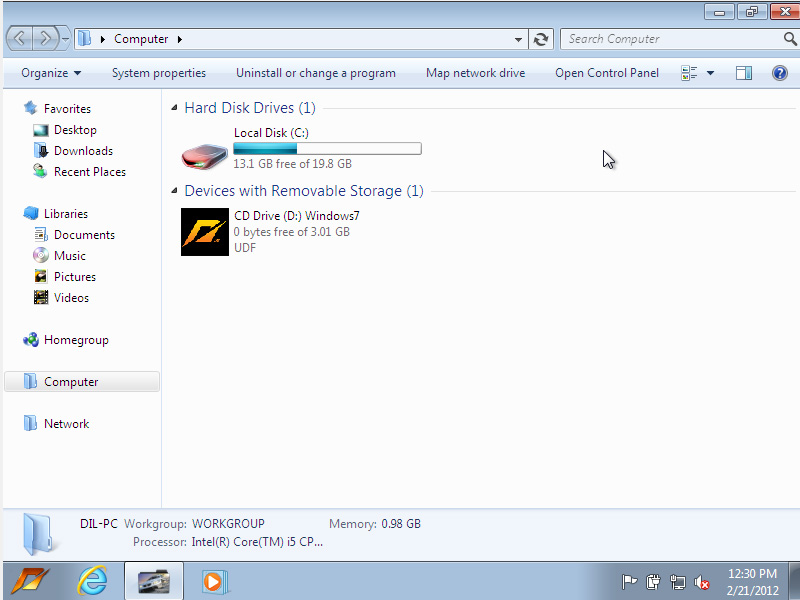Viewport: 800px width, 600px height.
Task: Click the refresh button beside address bar
Action: [541, 39]
